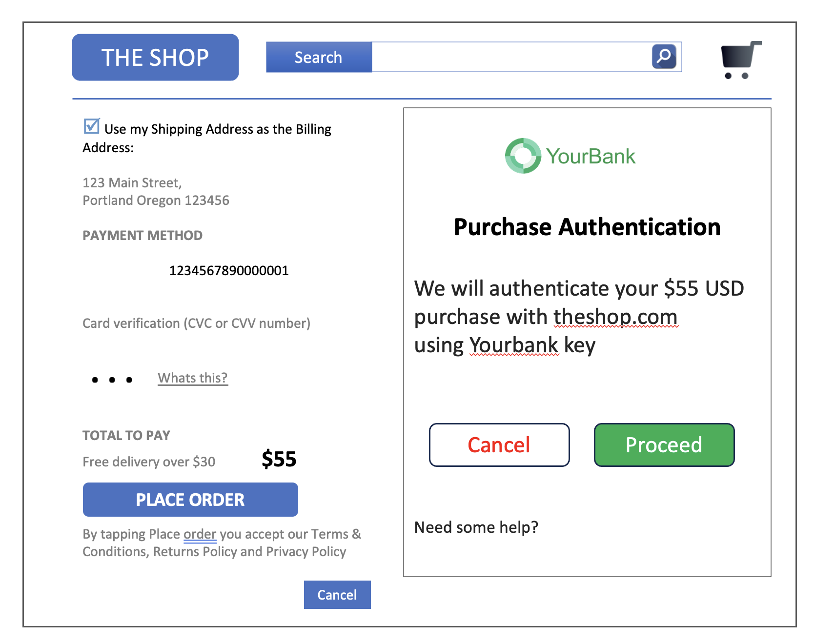The height and width of the screenshot is (644, 815).
Task: Click the YourBank circular logo icon
Action: pyautogui.click(x=523, y=156)
